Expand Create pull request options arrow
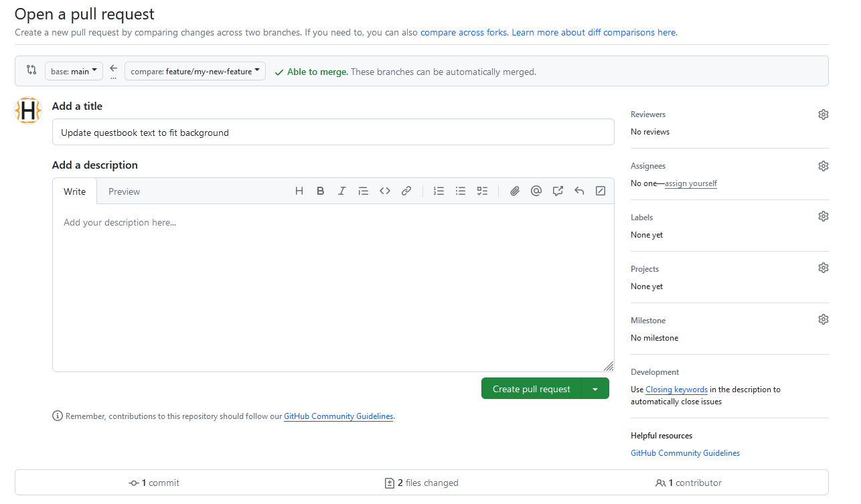Viewport: 861px width, 504px height. click(595, 389)
